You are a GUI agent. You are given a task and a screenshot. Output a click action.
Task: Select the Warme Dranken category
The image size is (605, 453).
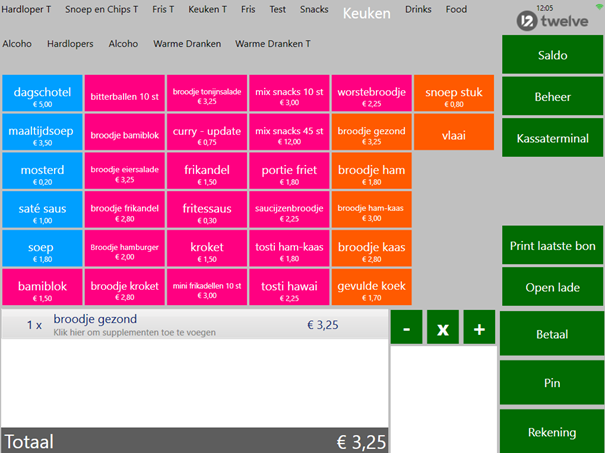click(x=185, y=44)
